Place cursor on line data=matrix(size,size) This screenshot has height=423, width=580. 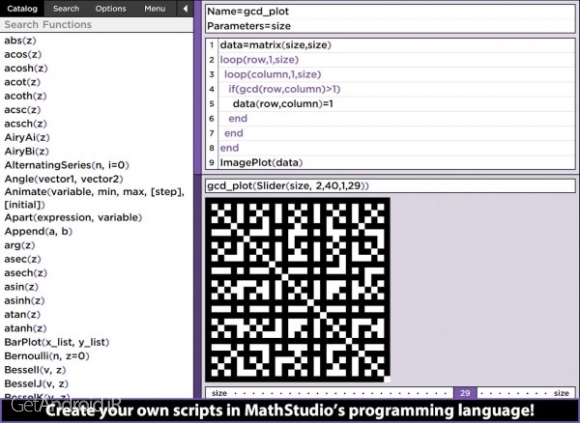pyautogui.click(x=397, y=45)
